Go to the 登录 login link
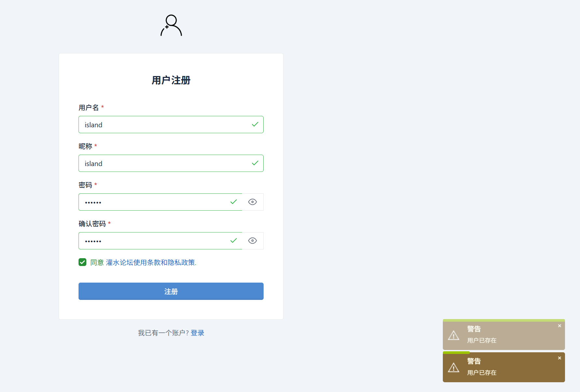This screenshot has width=580, height=392. 197,333
